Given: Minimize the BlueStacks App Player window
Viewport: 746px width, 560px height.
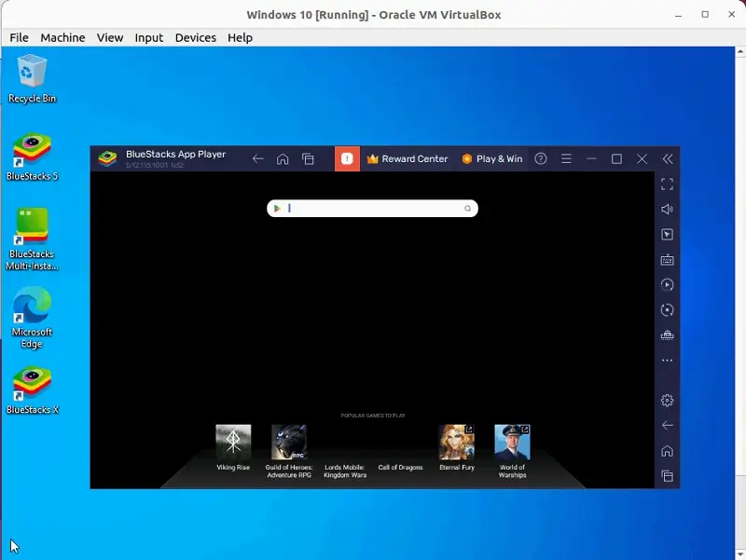Looking at the screenshot, I should click(x=591, y=158).
